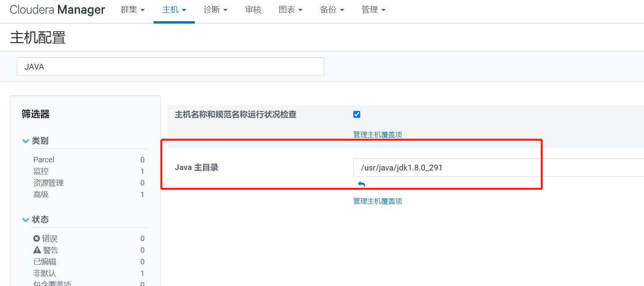Open the 诊断 menu
644x286 pixels.
pos(215,10)
